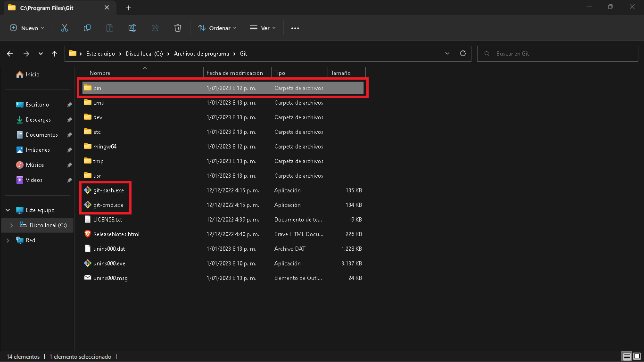Select the bin folder row
644x362 pixels.
coord(223,88)
